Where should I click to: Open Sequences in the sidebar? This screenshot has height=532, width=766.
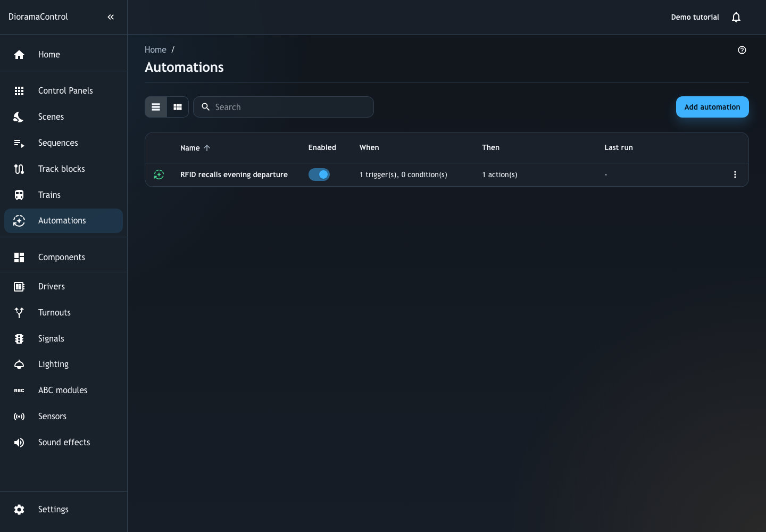64,143
